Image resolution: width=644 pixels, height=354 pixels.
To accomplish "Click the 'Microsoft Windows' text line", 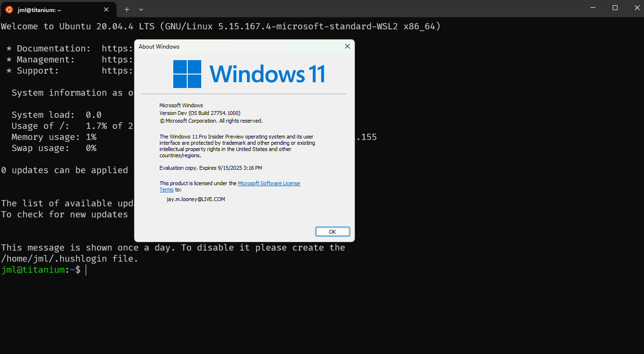I will pyautogui.click(x=181, y=105).
